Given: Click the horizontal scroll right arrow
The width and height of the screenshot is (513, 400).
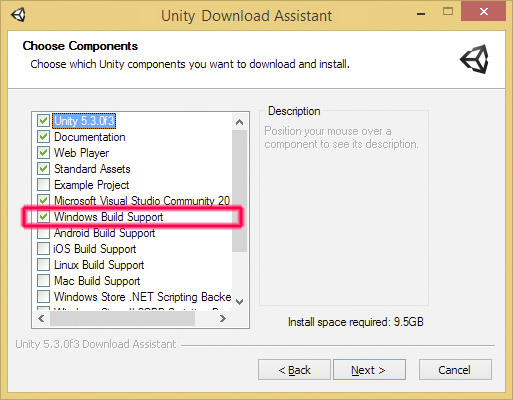Looking at the screenshot, I should tap(223, 319).
